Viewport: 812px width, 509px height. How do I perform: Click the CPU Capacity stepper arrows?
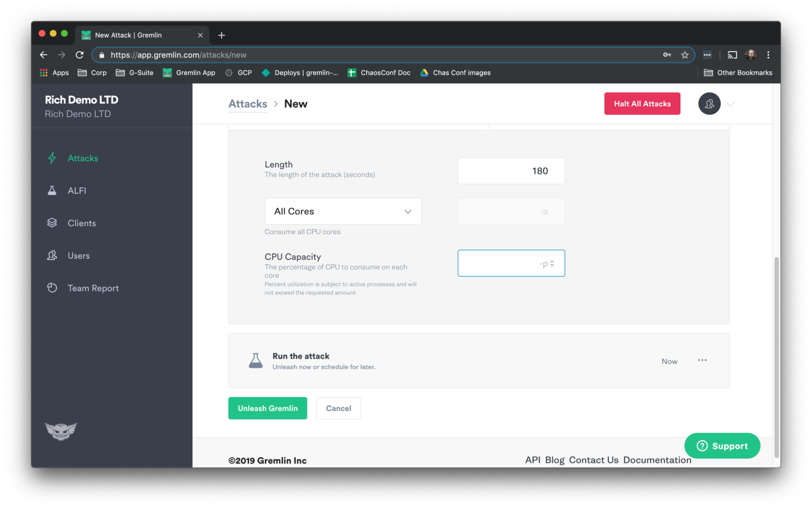[x=552, y=264]
